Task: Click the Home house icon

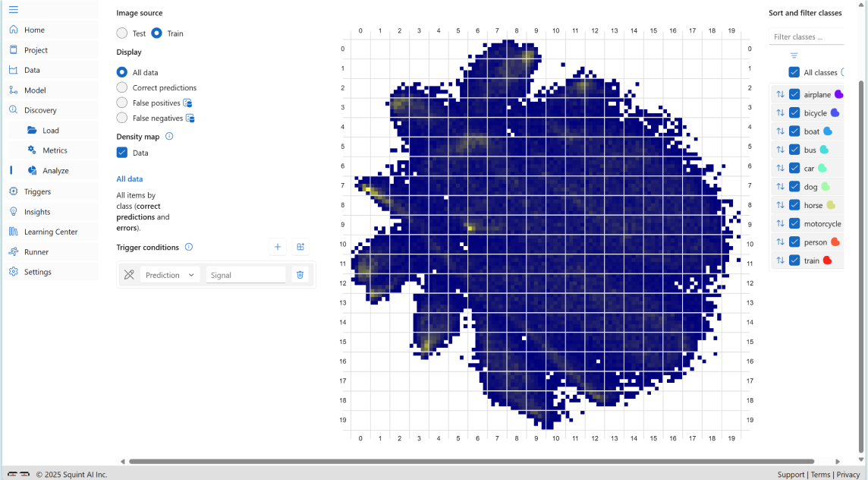Action: pyautogui.click(x=14, y=30)
